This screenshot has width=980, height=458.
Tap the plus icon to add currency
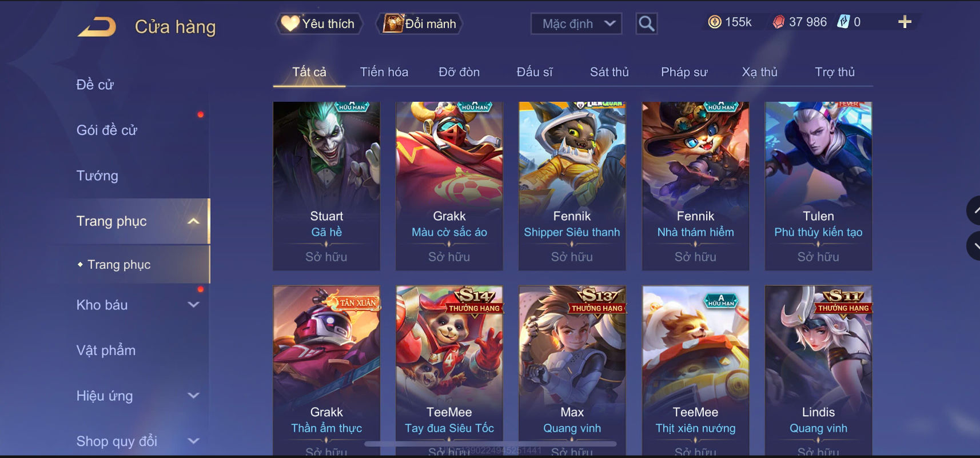(x=905, y=22)
